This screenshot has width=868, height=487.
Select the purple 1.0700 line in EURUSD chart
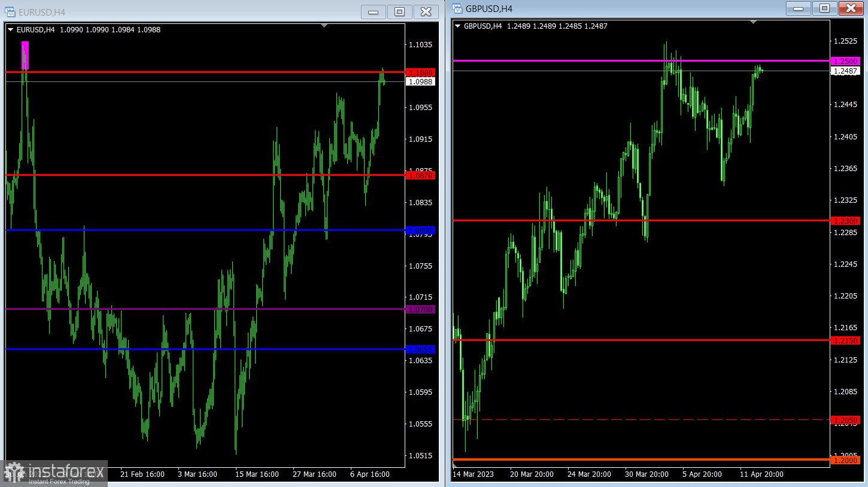pos(205,309)
